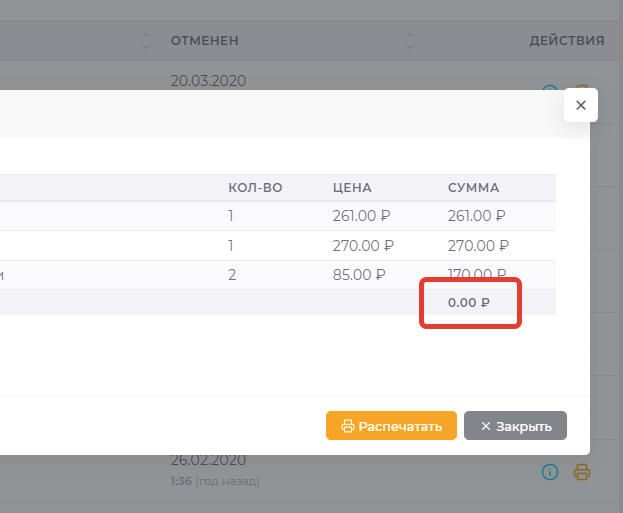Close the dialog with the X icon

pyautogui.click(x=581, y=105)
